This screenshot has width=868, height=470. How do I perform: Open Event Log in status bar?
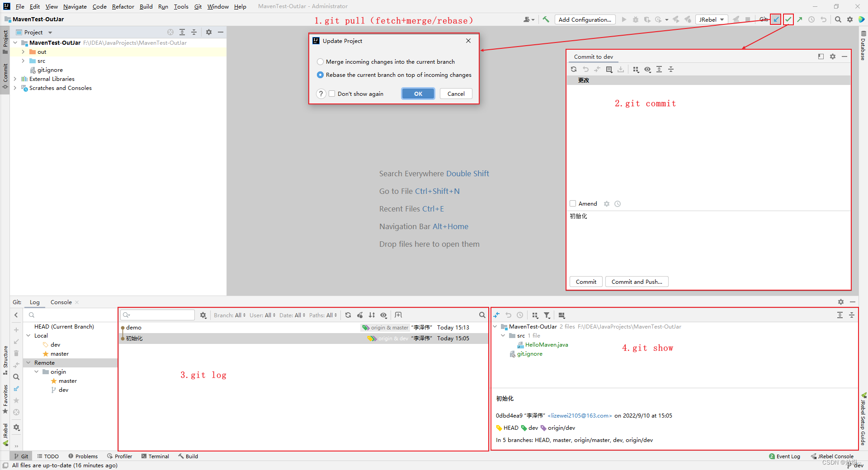(x=784, y=456)
